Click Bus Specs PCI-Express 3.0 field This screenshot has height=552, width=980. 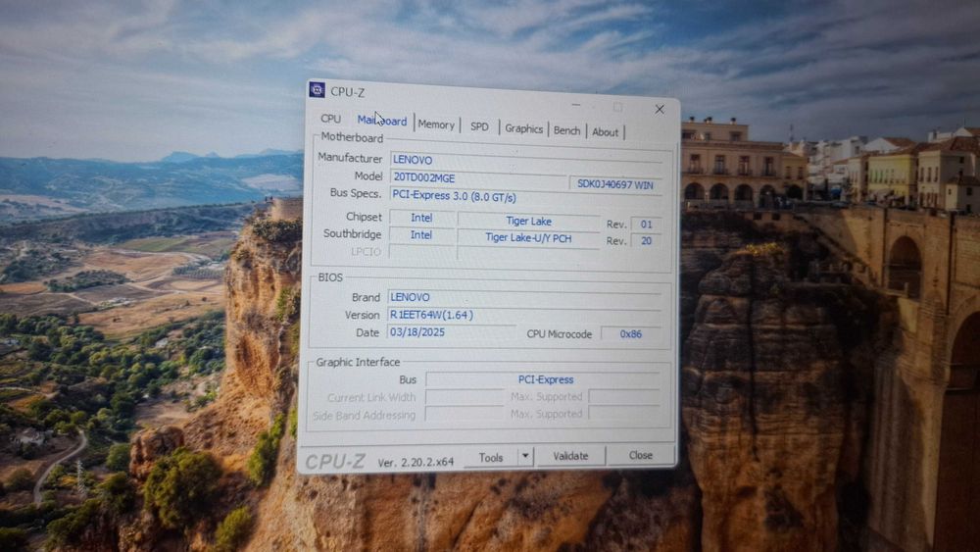point(526,196)
